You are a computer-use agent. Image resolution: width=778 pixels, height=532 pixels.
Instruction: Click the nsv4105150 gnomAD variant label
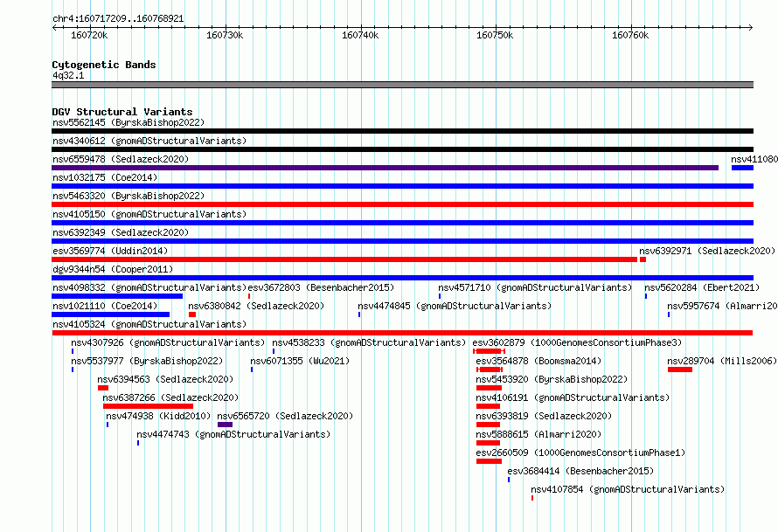[149, 214]
